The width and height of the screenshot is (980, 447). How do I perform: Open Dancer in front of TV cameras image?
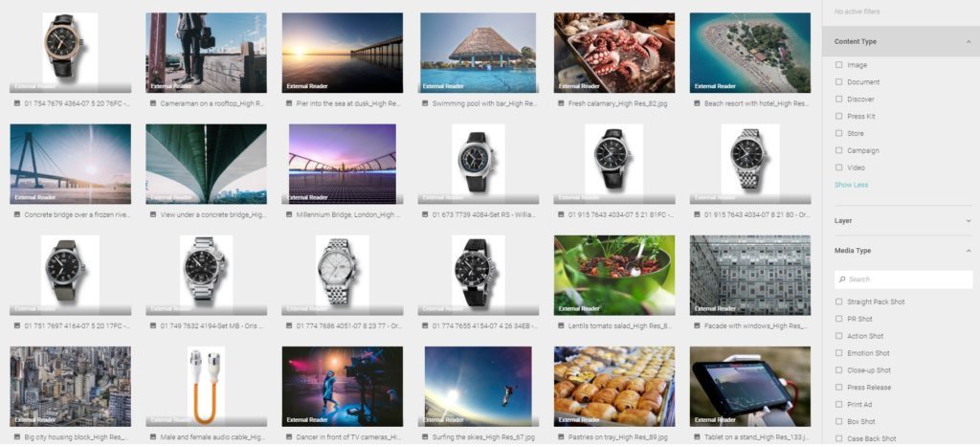pos(343,387)
